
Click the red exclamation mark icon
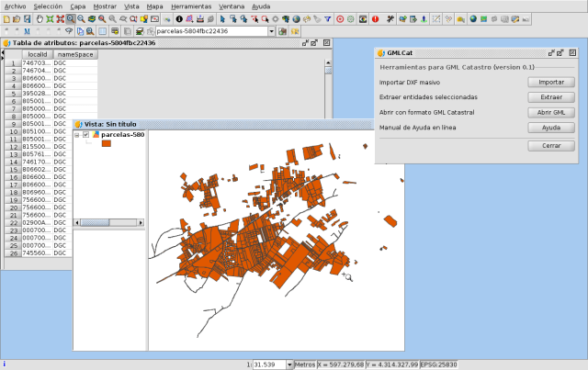pyautogui.click(x=375, y=18)
